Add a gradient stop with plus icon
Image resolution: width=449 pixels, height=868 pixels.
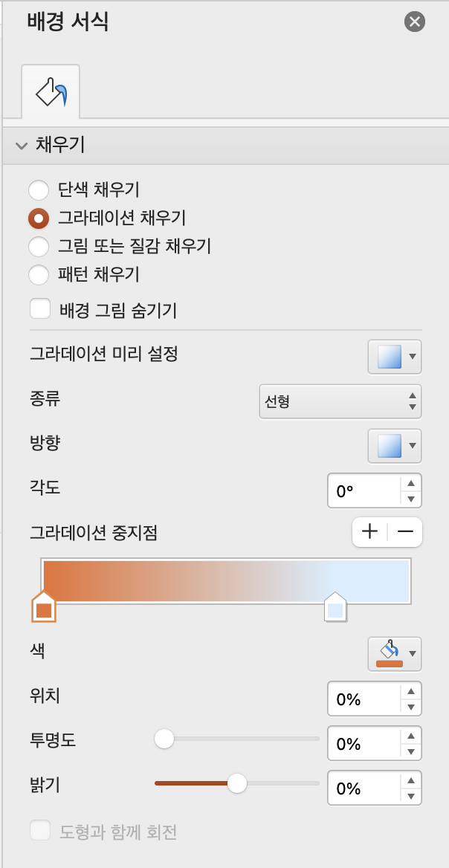tap(369, 532)
